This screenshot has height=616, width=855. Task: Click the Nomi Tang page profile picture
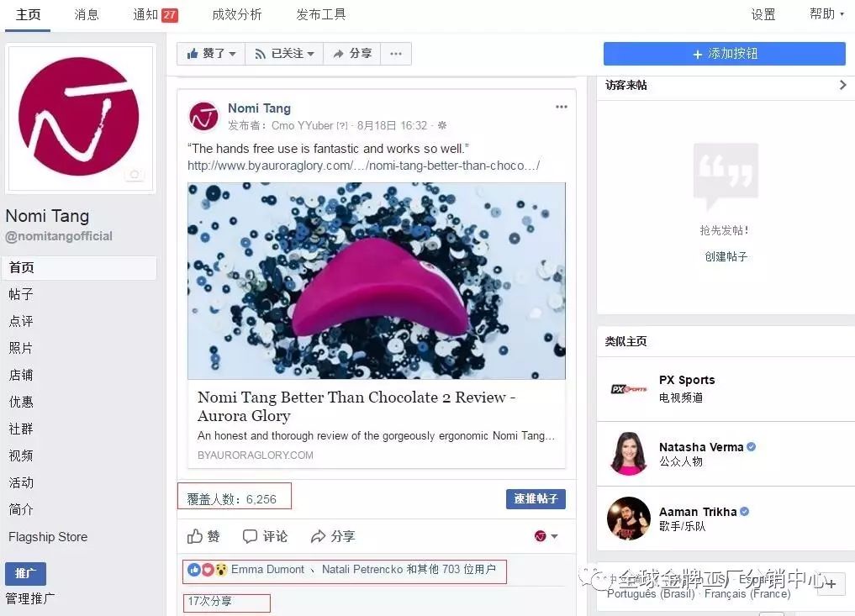coord(80,118)
